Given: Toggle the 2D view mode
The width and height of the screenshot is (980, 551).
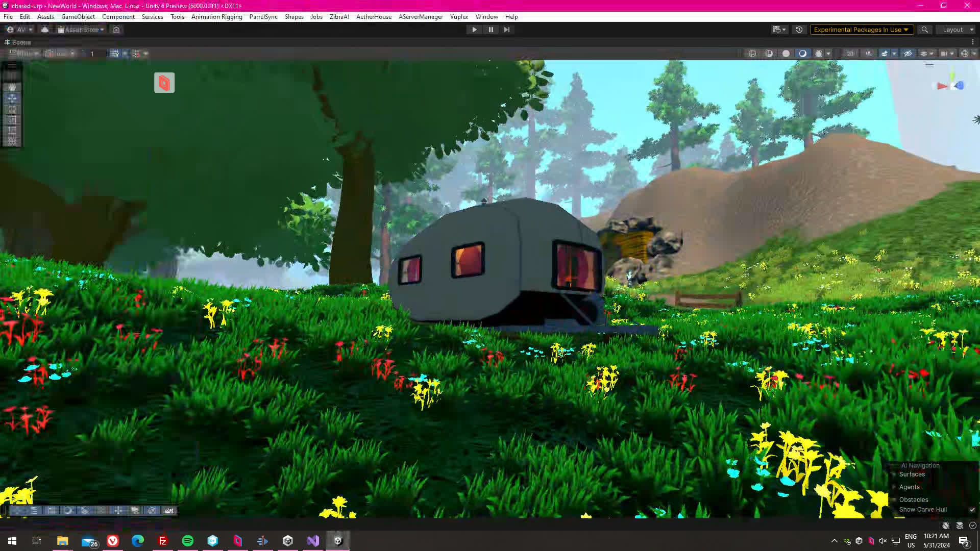Looking at the screenshot, I should tap(850, 54).
